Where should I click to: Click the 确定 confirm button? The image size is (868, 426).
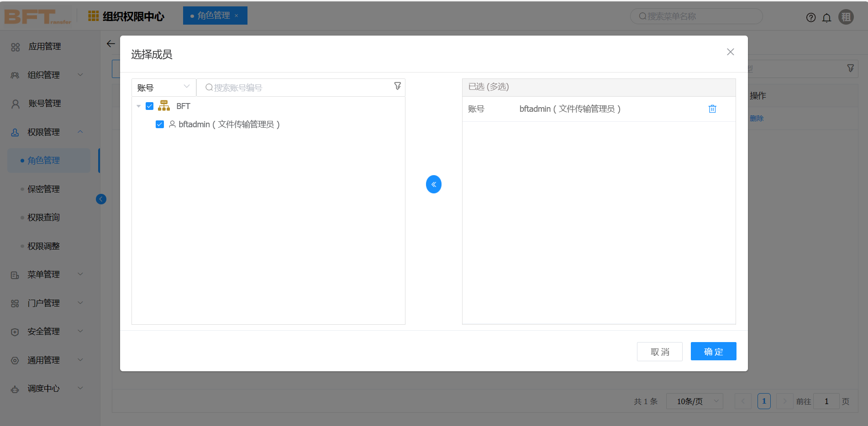(x=713, y=351)
